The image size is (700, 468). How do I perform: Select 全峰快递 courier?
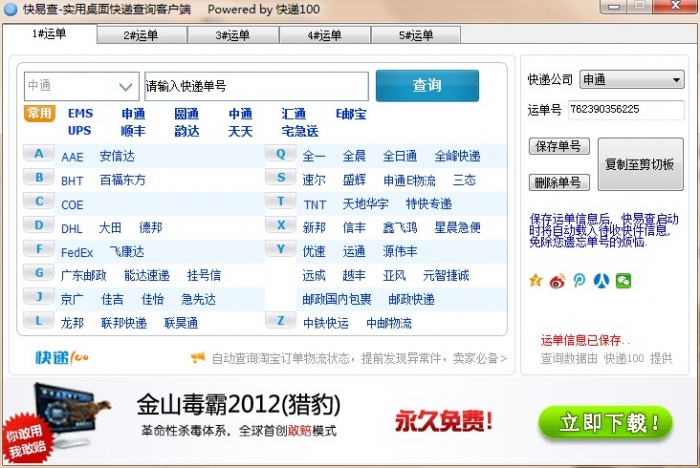pos(458,156)
